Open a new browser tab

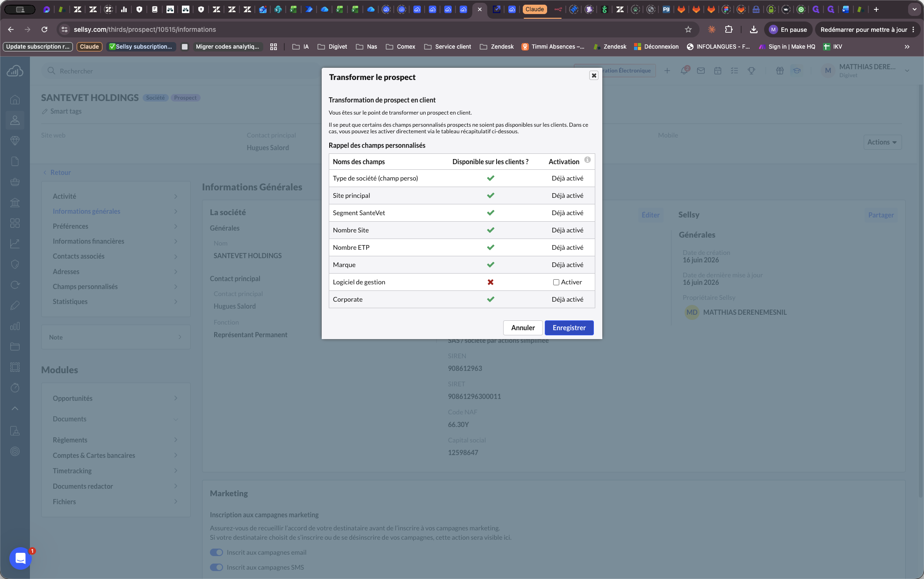coord(876,9)
